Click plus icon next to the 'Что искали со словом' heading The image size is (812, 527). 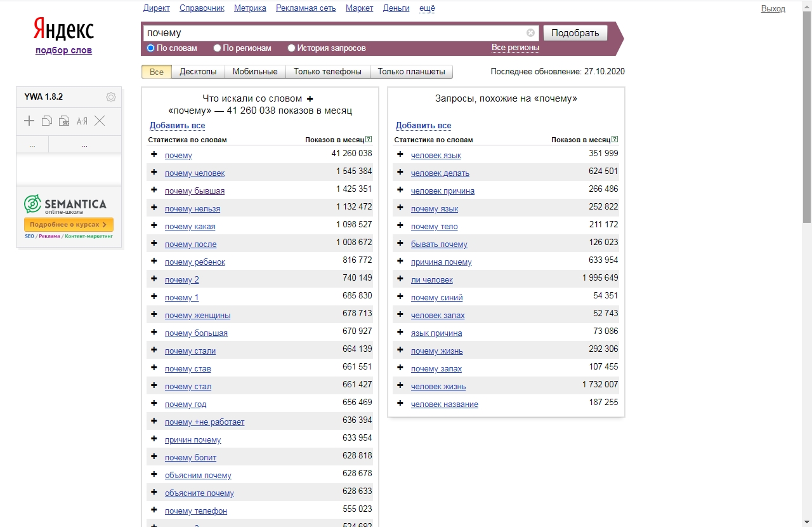click(x=310, y=98)
